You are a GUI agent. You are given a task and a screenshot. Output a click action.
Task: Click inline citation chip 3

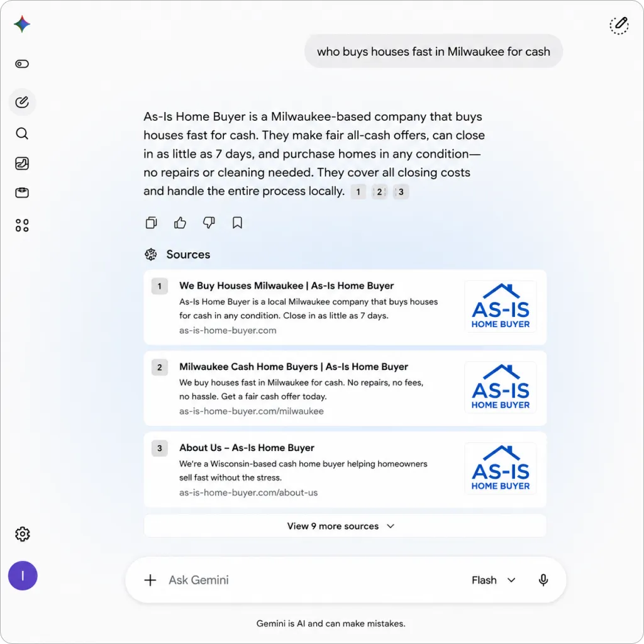[401, 192]
